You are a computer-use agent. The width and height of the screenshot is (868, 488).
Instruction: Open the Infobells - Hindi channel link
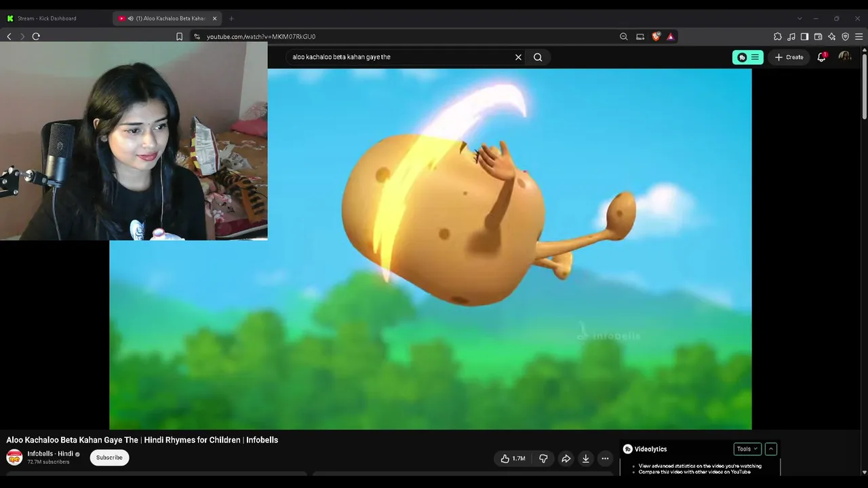coord(50,453)
